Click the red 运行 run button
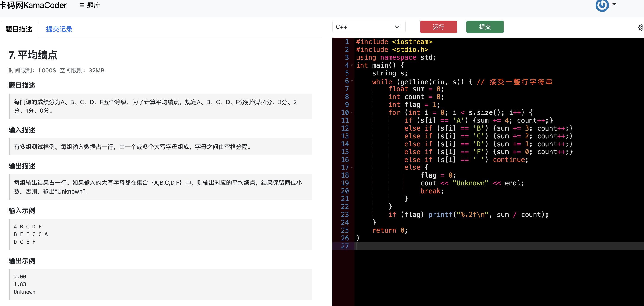Viewport: 644px width, 306px height. 438,27
